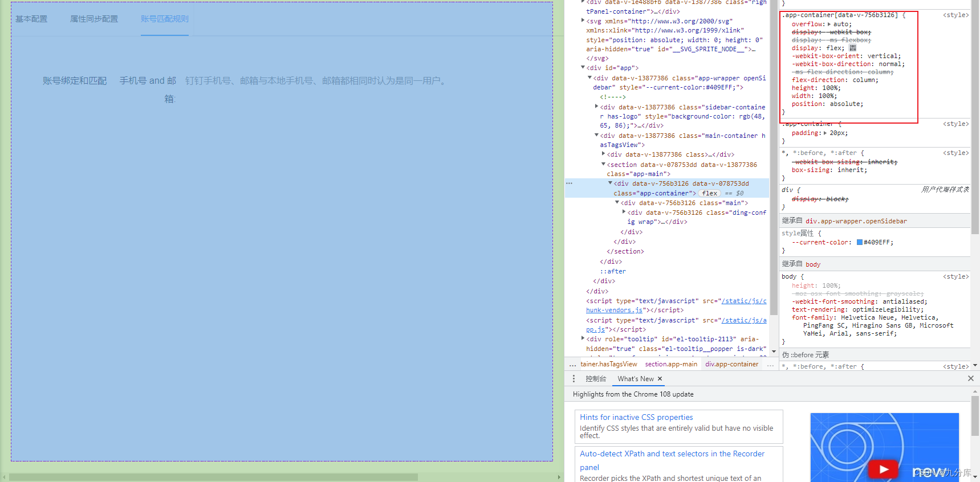The height and width of the screenshot is (482, 980).
Task: Collapse the app-wrapper openSidebar div node
Action: [x=589, y=78]
